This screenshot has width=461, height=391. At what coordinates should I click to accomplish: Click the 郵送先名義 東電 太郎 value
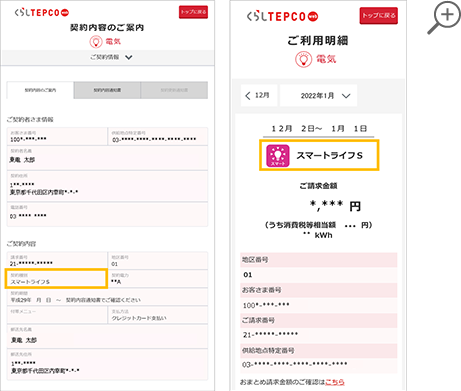coord(24,340)
